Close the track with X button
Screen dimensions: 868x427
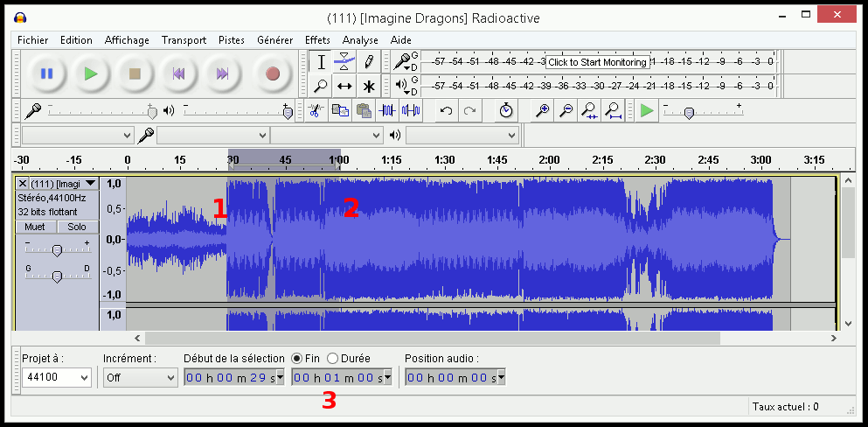23,184
